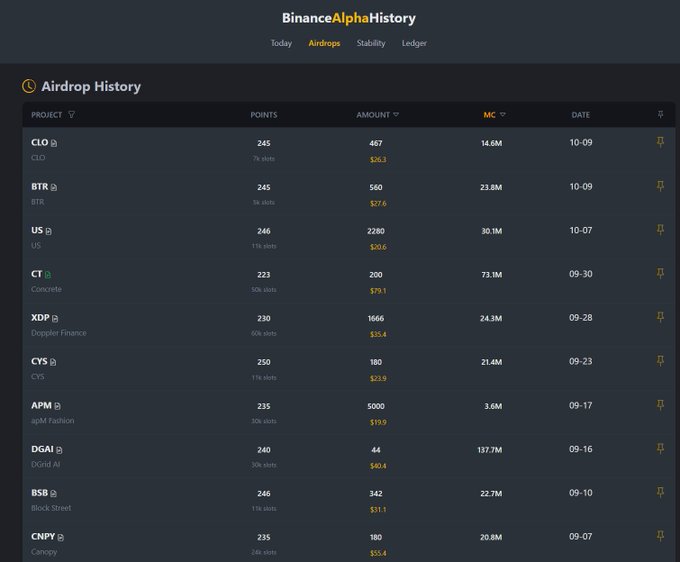This screenshot has width=680, height=562.
Task: Click the 2280 amount for US
Action: tap(376, 231)
